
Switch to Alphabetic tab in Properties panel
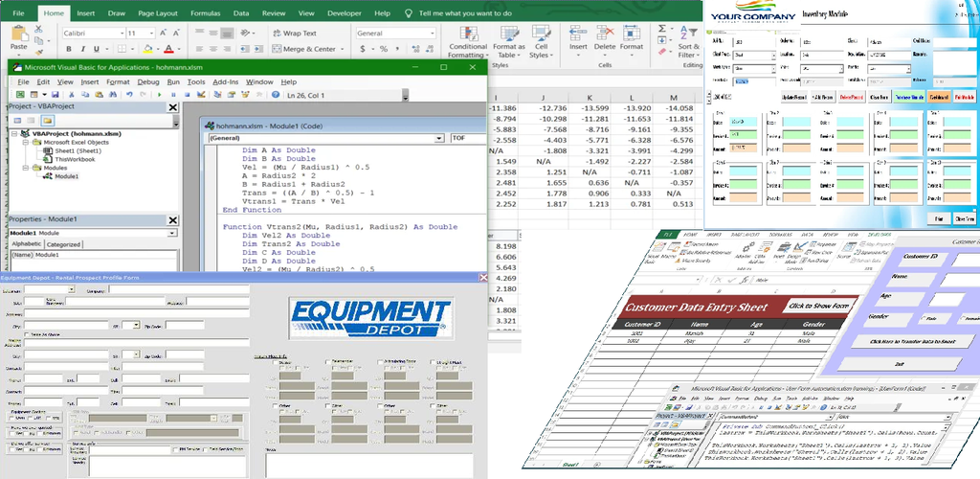(27, 244)
